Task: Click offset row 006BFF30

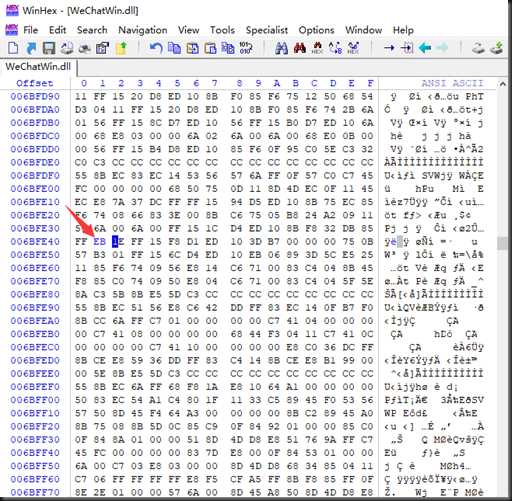Action: point(35,440)
